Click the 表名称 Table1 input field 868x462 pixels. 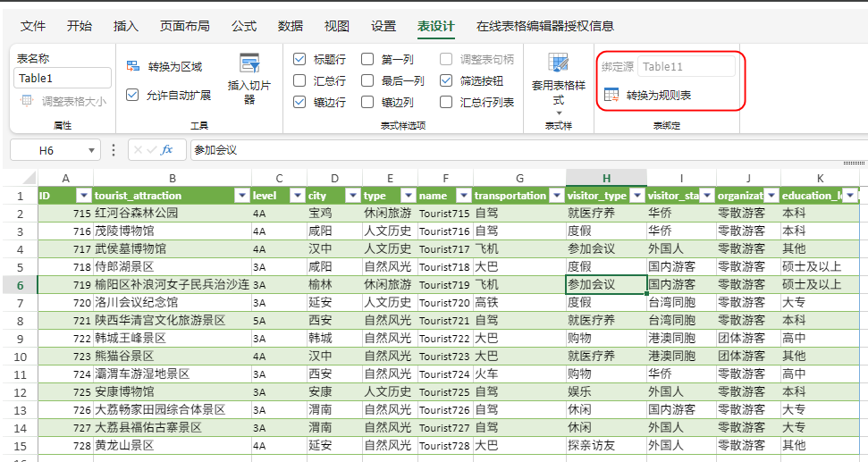coord(62,78)
